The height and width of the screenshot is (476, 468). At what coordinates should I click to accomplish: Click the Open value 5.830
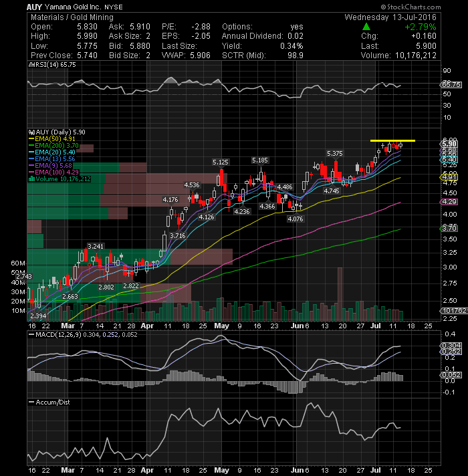click(87, 27)
